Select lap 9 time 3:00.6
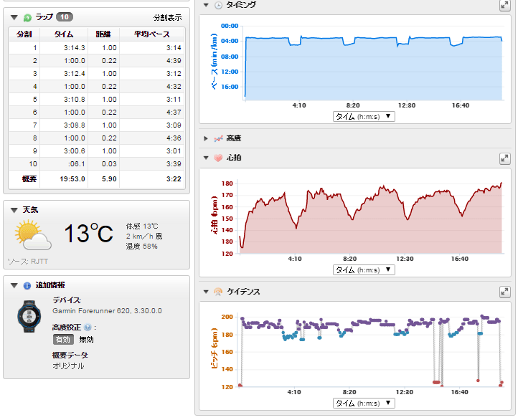Viewport: 523px width, 420px height. (x=75, y=151)
